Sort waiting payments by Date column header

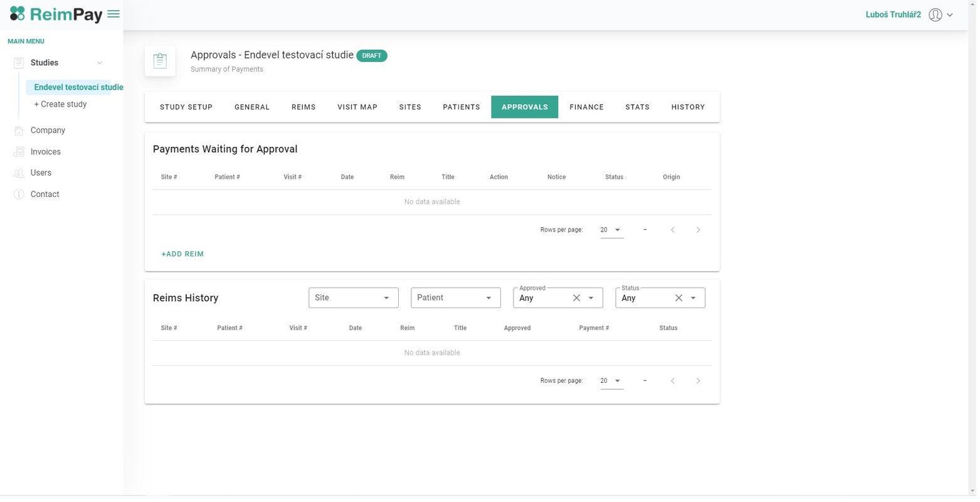[x=347, y=177]
